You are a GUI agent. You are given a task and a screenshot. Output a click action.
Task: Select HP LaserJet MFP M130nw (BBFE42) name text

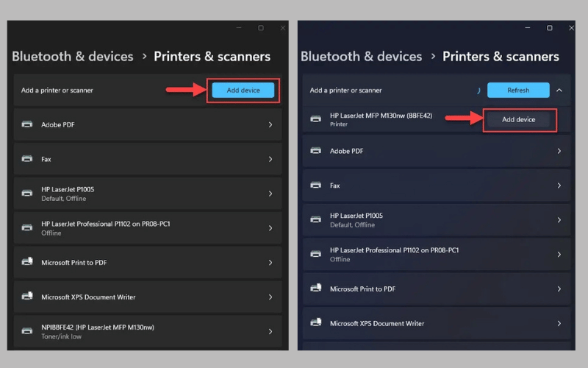tap(381, 116)
